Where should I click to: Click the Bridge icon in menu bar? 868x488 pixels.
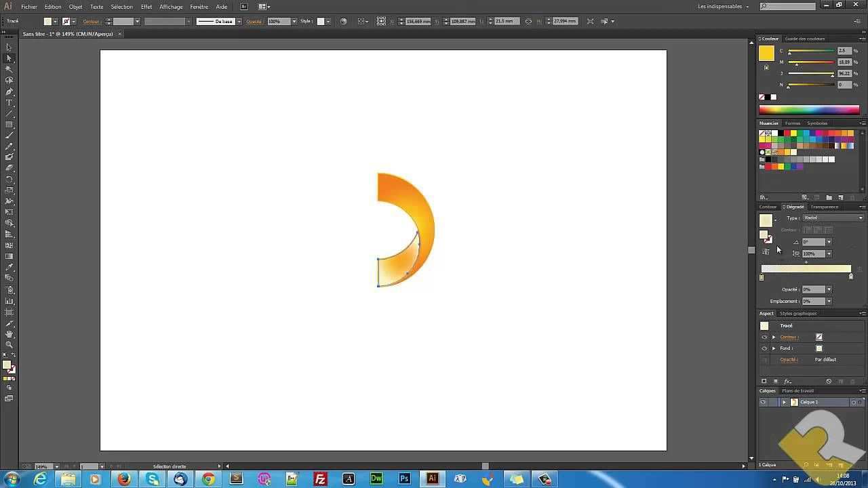(244, 7)
